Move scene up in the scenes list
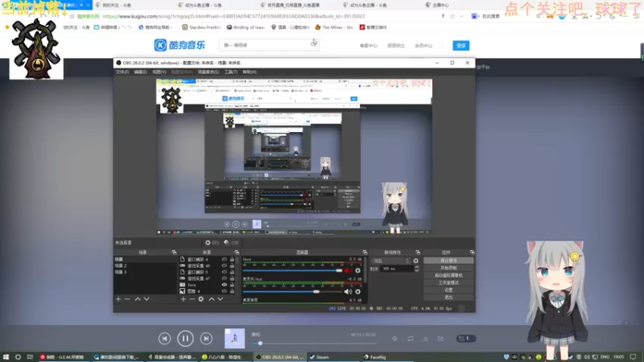The image size is (644, 362). pyautogui.click(x=138, y=299)
